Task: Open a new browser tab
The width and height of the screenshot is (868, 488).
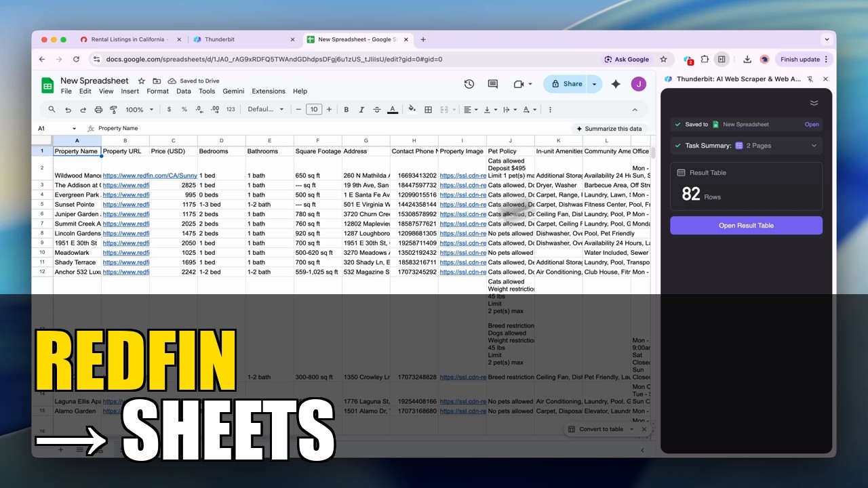Action: 423,39
